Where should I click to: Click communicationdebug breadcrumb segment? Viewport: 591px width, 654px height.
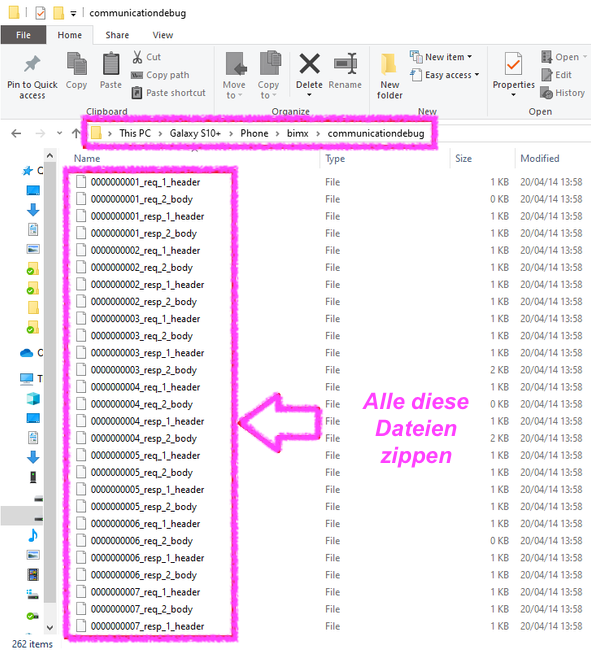click(376, 133)
